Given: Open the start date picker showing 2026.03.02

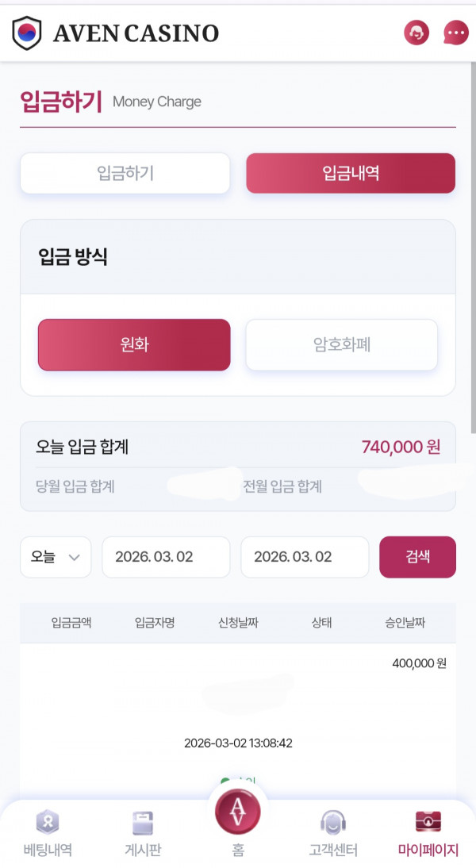Looking at the screenshot, I should pyautogui.click(x=166, y=557).
